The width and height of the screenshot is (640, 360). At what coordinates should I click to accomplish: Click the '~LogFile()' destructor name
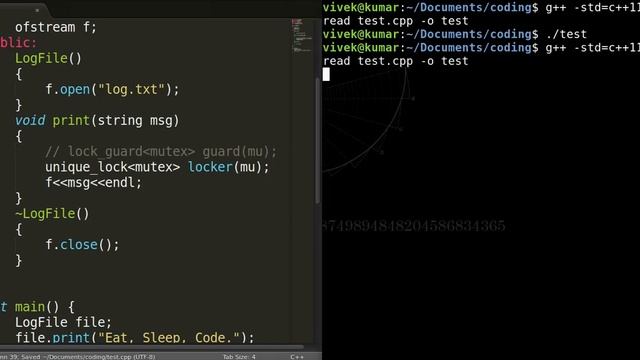[x=52, y=214]
